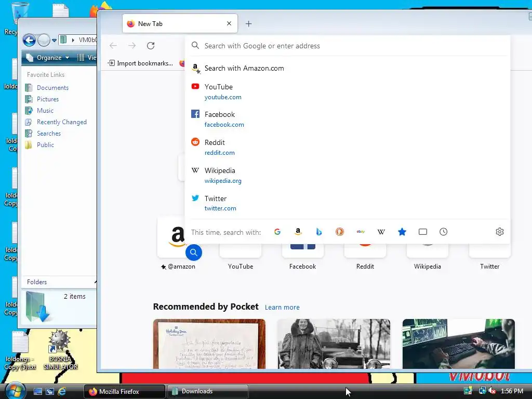Select YouTube suggestion in address dropdown
Image resolution: width=532 pixels, height=399 pixels.
348,91
